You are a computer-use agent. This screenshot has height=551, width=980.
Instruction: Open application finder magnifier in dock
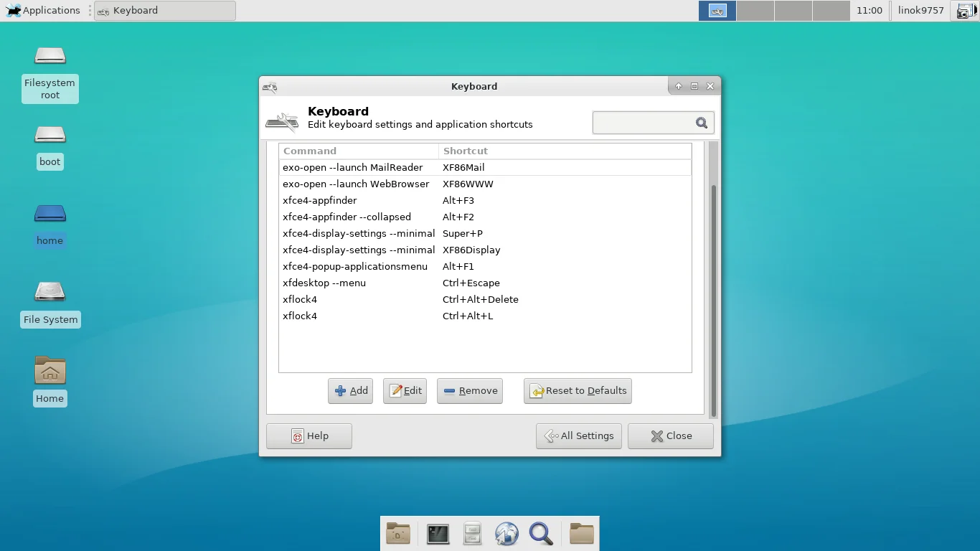541,534
